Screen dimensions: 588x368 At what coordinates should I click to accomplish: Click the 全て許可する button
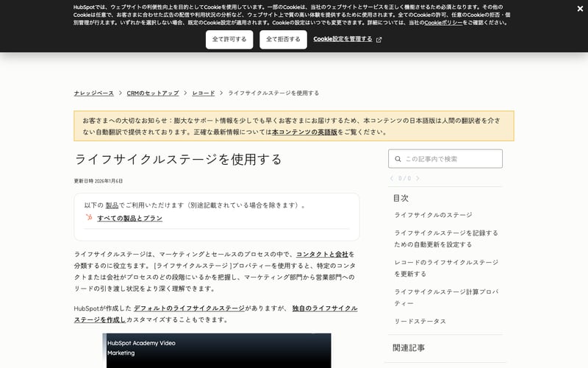click(x=229, y=40)
